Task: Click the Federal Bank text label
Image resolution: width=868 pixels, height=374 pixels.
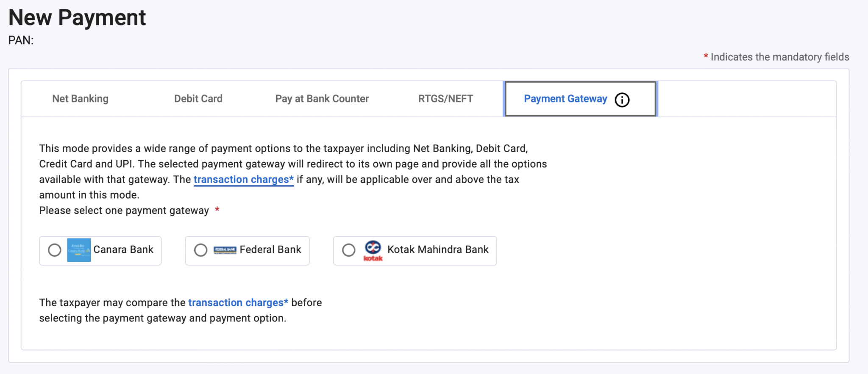Action: 270,250
